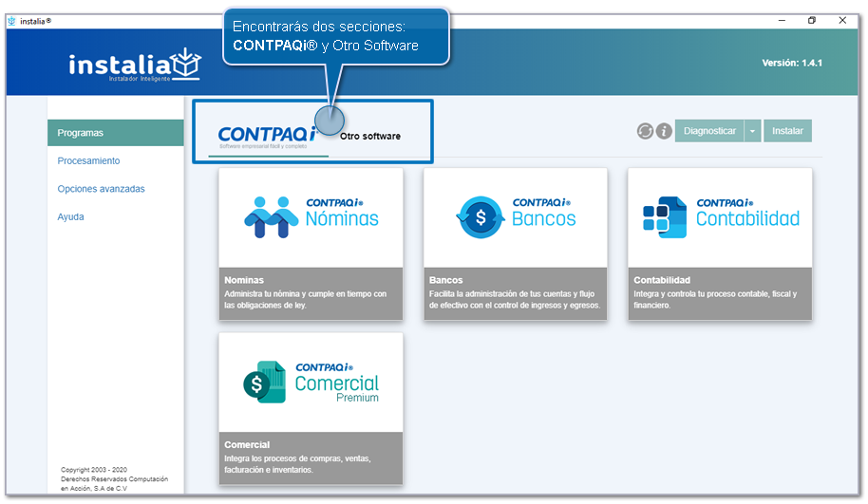Switch to the Otro software tab
This screenshot has height=504, width=868.
pos(369,136)
